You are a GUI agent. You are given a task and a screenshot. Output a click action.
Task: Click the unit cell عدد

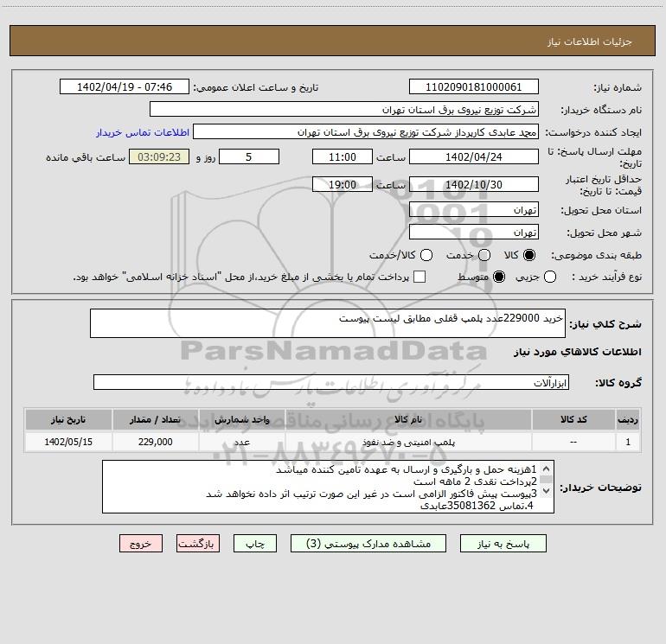[x=241, y=442]
